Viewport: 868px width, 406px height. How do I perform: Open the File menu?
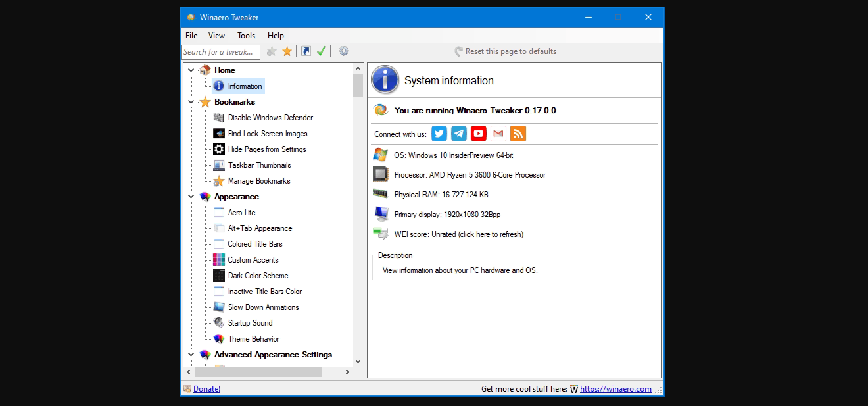point(191,36)
